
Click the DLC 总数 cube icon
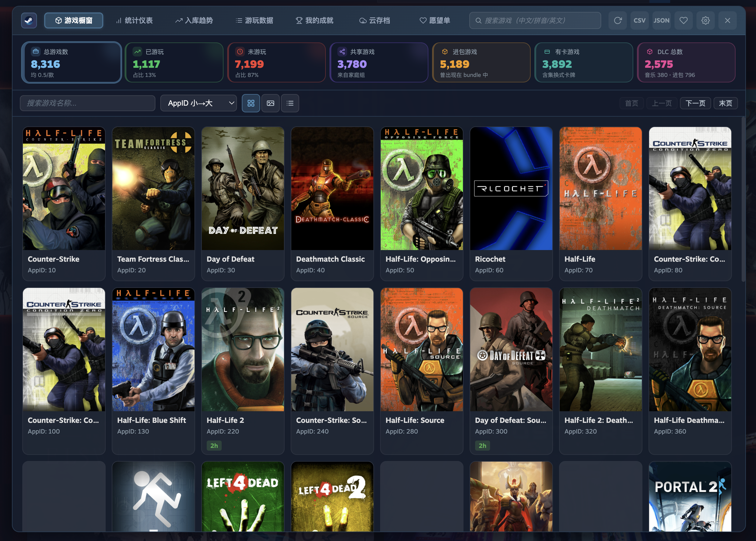pyautogui.click(x=649, y=51)
